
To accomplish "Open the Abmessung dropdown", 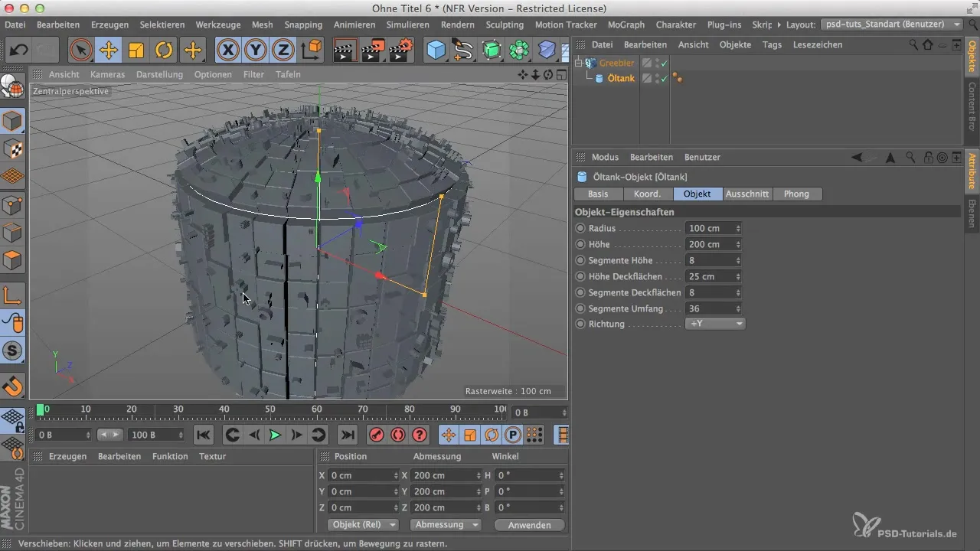I will [446, 525].
